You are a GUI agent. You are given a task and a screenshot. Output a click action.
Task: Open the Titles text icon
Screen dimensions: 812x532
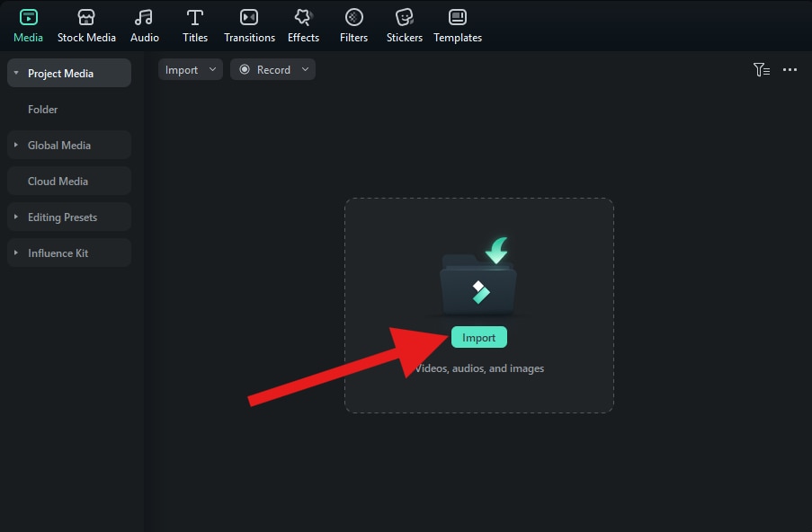pos(195,18)
